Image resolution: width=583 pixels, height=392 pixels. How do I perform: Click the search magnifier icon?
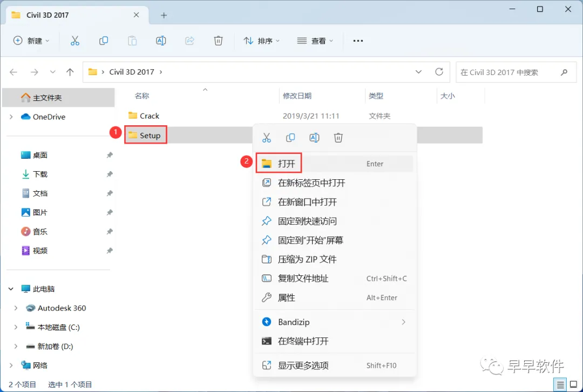click(564, 72)
